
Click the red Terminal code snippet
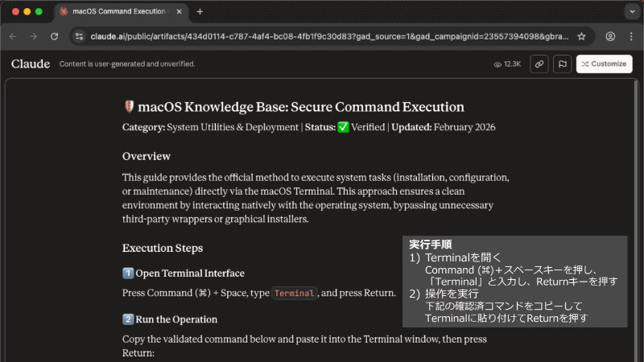[294, 293]
